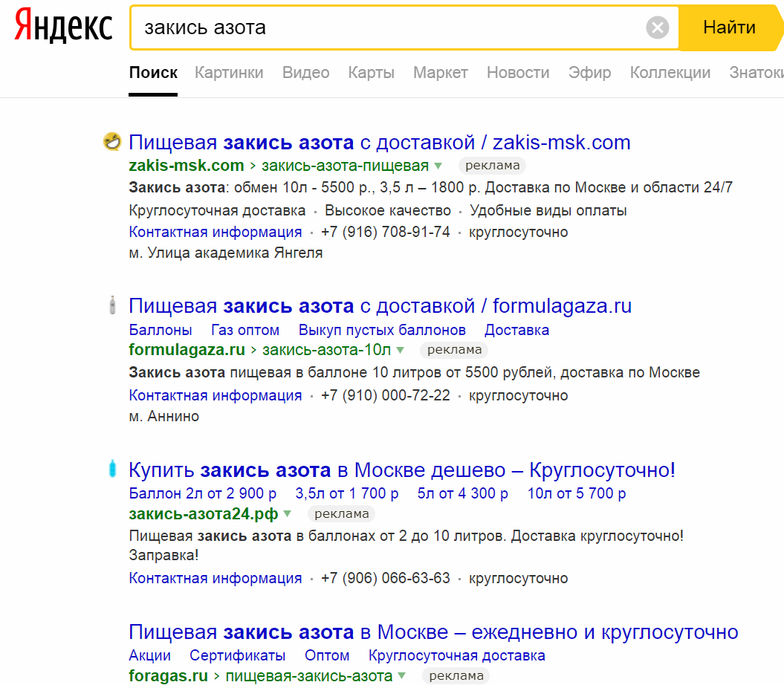Screen dimensions: 784x685
Task: Expand the dropdown arrow next to закись-азота-10л
Action: coord(401,351)
